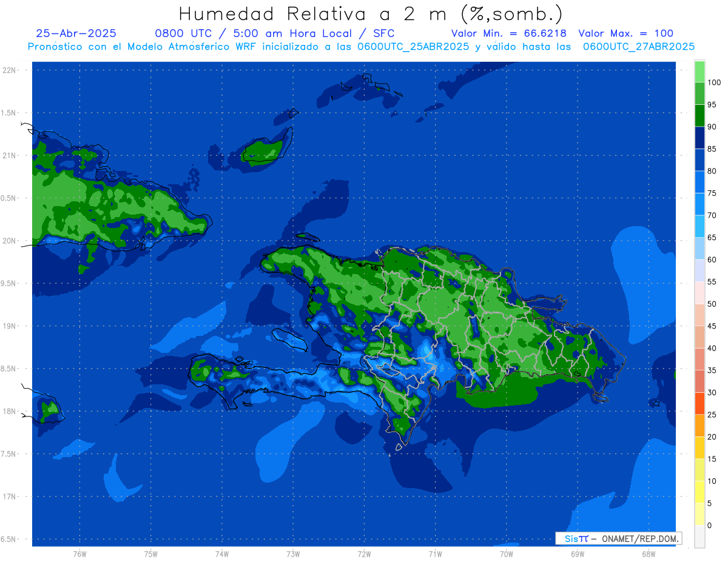Image resolution: width=728 pixels, height=562 pixels.
Task: Click the '90' legend value
Action: [x=712, y=127]
